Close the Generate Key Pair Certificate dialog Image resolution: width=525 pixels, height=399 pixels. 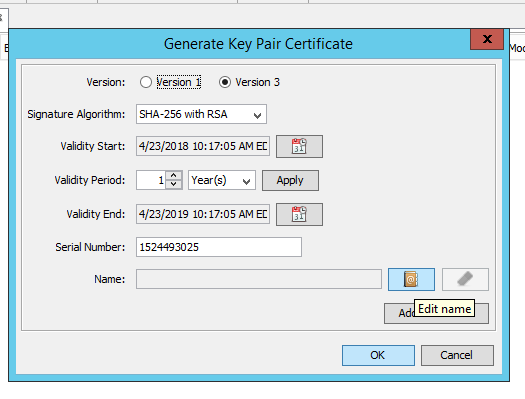(x=487, y=39)
